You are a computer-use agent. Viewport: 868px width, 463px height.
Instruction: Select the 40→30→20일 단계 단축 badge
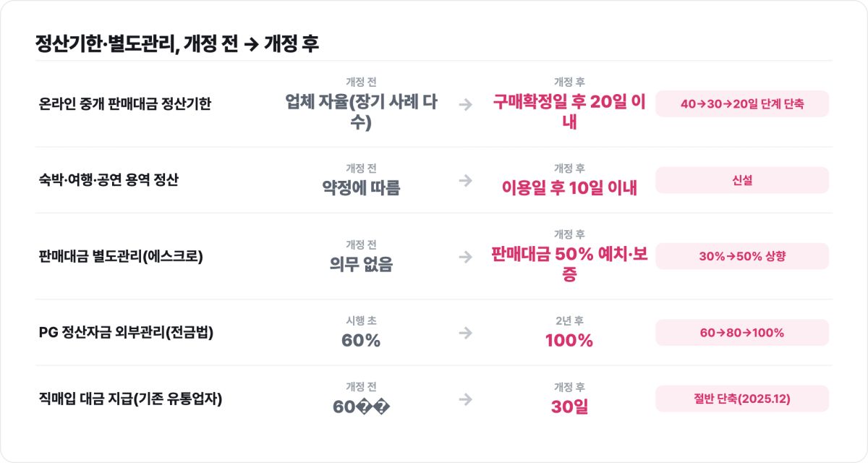coord(742,104)
